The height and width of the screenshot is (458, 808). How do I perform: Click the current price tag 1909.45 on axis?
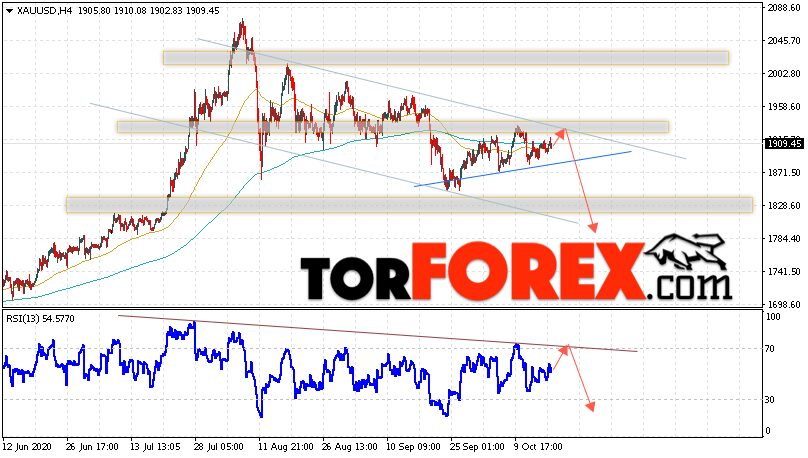point(784,144)
